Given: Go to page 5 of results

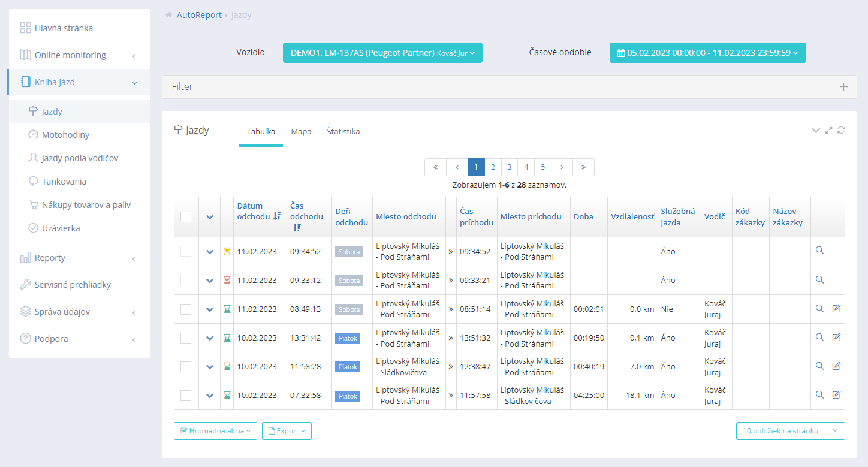Looking at the screenshot, I should 542,167.
